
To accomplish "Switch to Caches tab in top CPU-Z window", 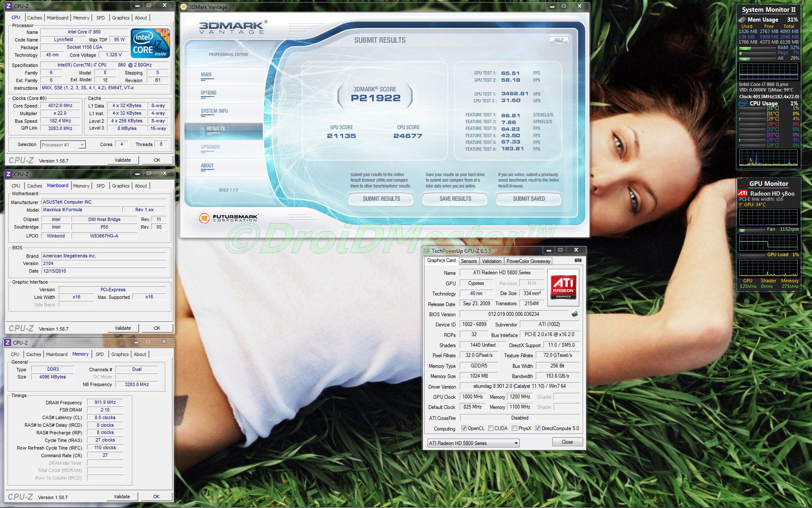I will [35, 18].
